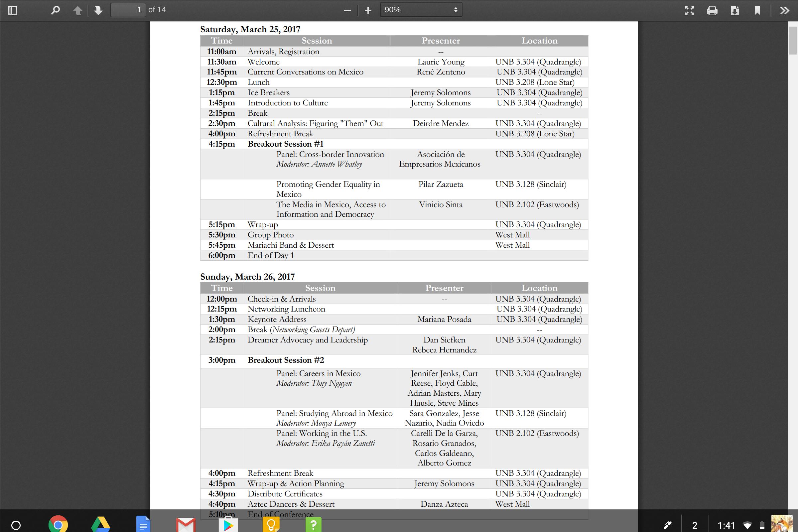
Task: Launch Google Drive from the shelf
Action: 101,524
